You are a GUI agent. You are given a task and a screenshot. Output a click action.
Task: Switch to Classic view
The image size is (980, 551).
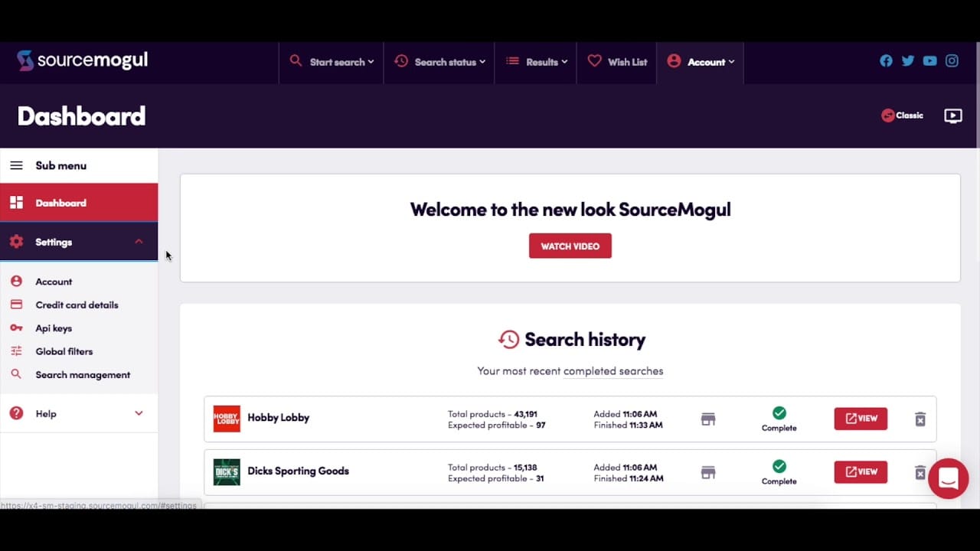(902, 116)
